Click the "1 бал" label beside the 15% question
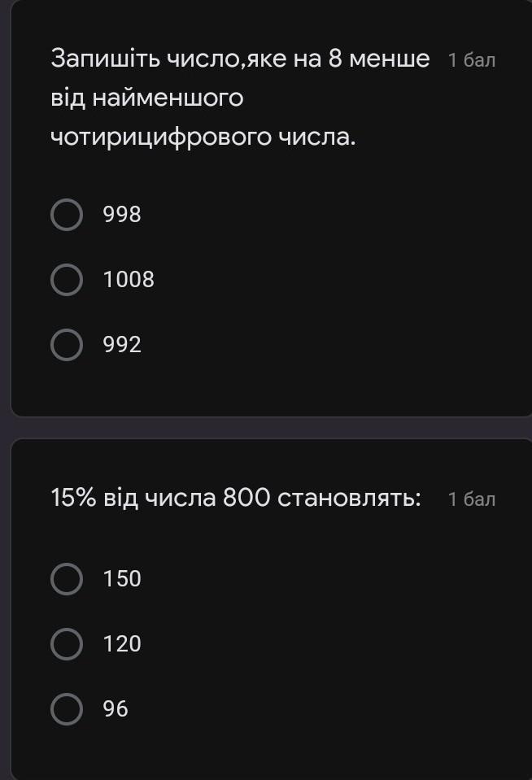Image resolution: width=532 pixels, height=780 pixels. (x=472, y=499)
